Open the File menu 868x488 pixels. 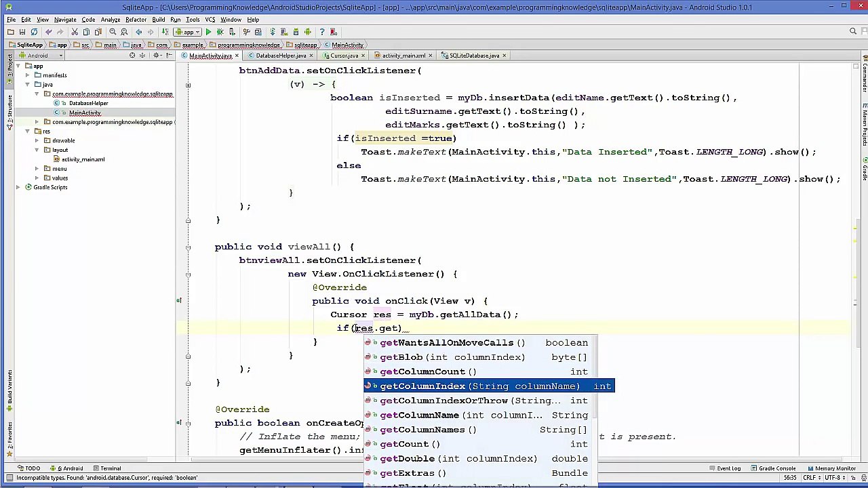point(12,20)
